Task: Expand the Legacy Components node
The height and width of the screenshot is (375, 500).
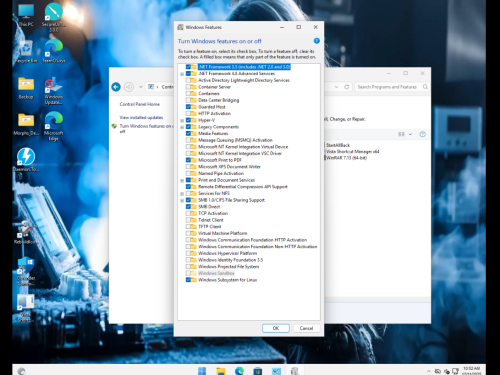Action: (182, 127)
